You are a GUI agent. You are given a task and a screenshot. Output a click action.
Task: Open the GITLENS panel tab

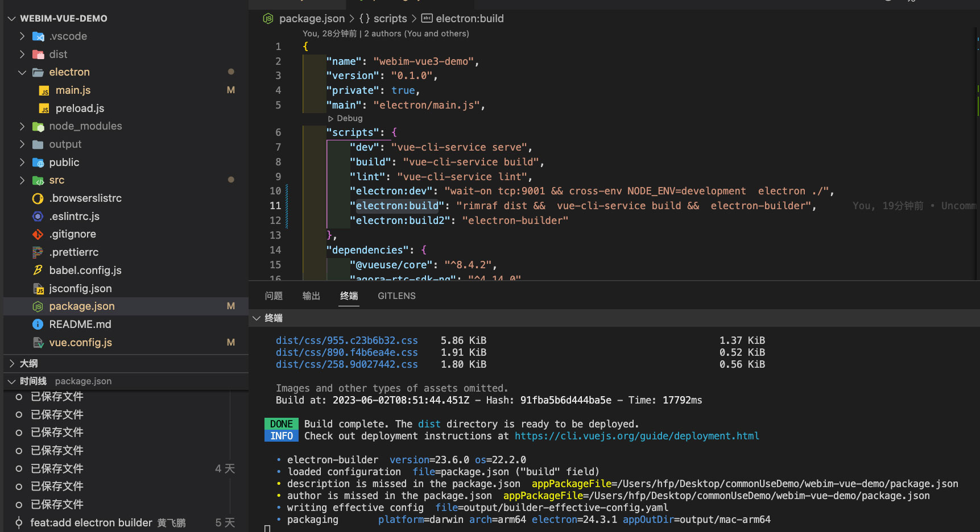pyautogui.click(x=396, y=296)
